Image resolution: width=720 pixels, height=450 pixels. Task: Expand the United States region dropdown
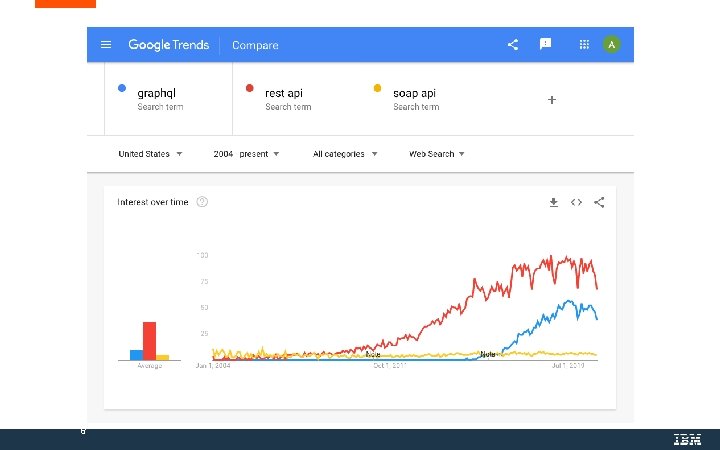[x=150, y=154]
